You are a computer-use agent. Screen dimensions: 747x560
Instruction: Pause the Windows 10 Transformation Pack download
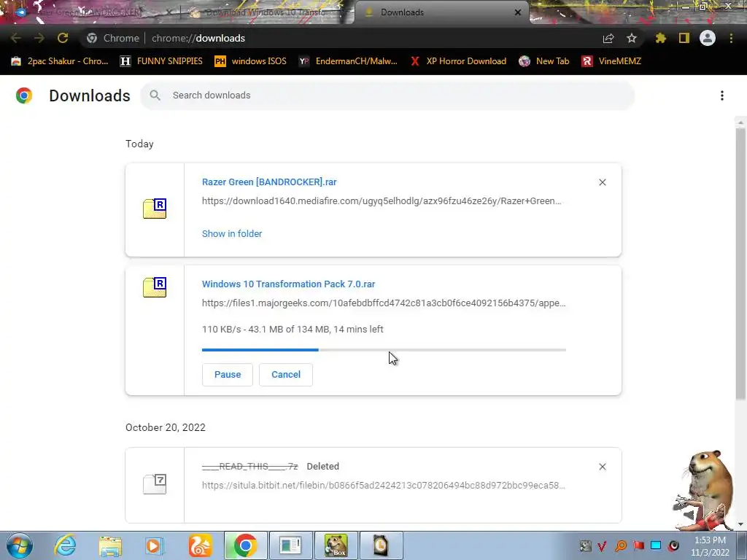tap(228, 375)
